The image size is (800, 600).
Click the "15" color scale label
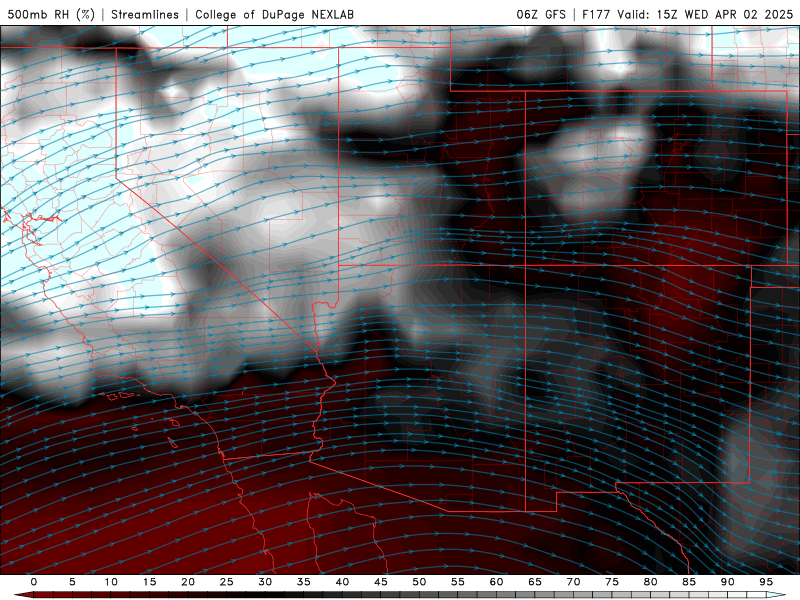149,582
